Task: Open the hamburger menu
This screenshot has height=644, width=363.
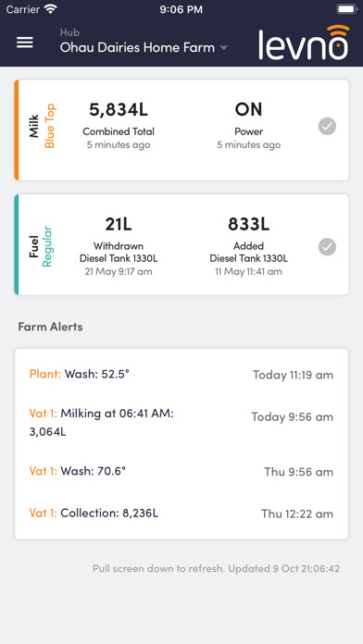Action: (25, 43)
